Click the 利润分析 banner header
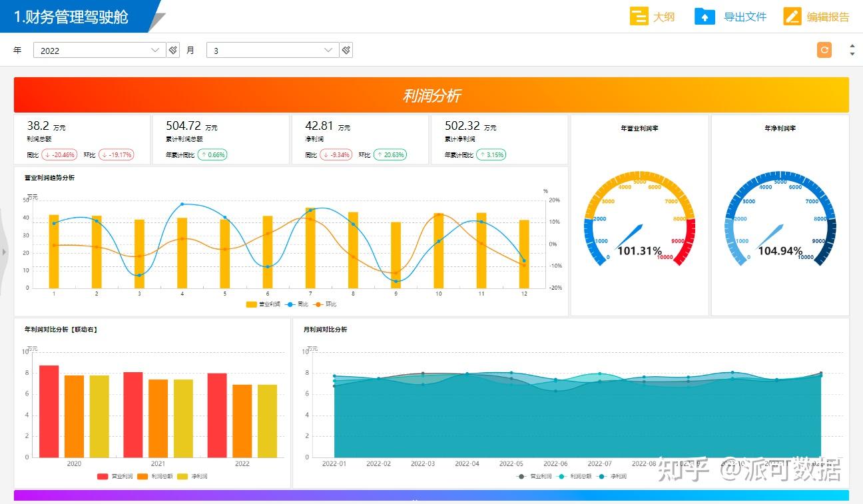 click(x=431, y=95)
